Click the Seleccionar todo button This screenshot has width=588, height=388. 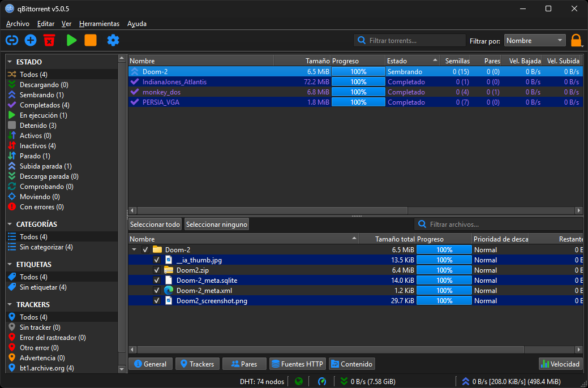coord(155,225)
